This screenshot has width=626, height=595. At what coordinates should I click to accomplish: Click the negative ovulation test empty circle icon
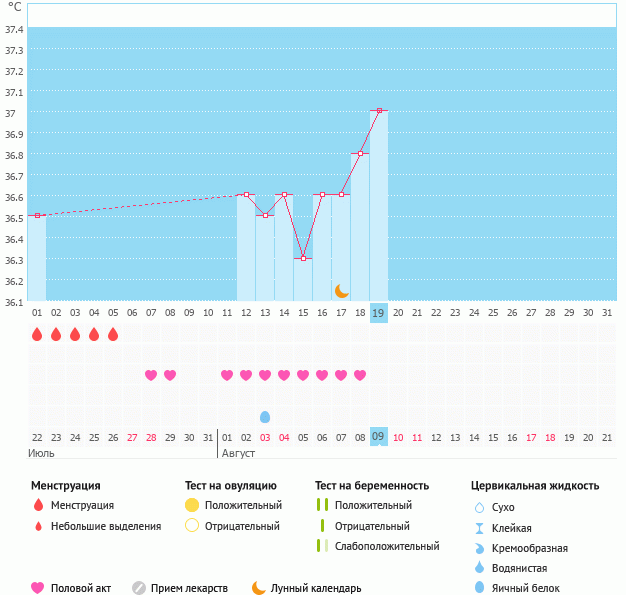point(192,525)
